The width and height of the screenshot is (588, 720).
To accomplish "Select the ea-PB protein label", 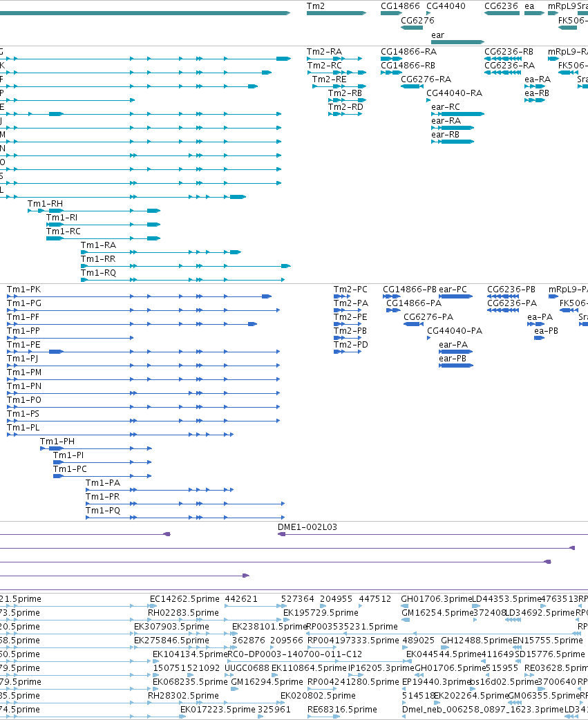I will (546, 330).
